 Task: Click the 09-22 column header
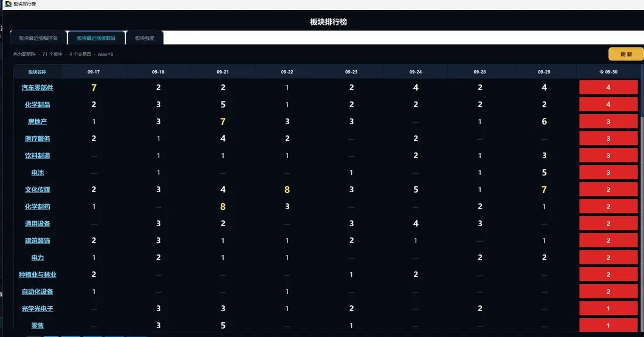287,72
